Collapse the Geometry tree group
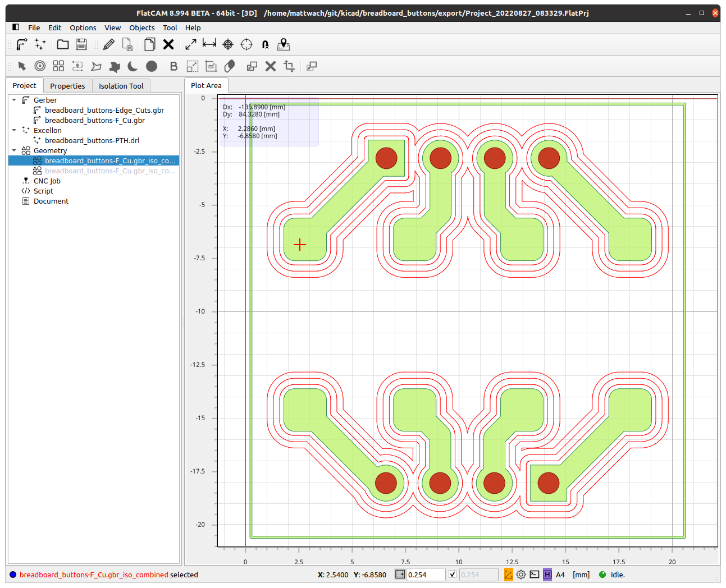Screen dimensions: 726x588 pos(14,150)
